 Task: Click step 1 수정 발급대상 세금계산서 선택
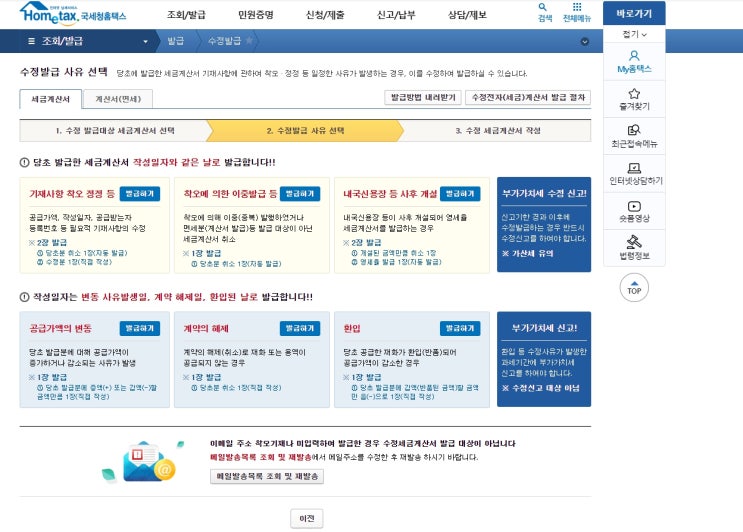click(x=115, y=131)
